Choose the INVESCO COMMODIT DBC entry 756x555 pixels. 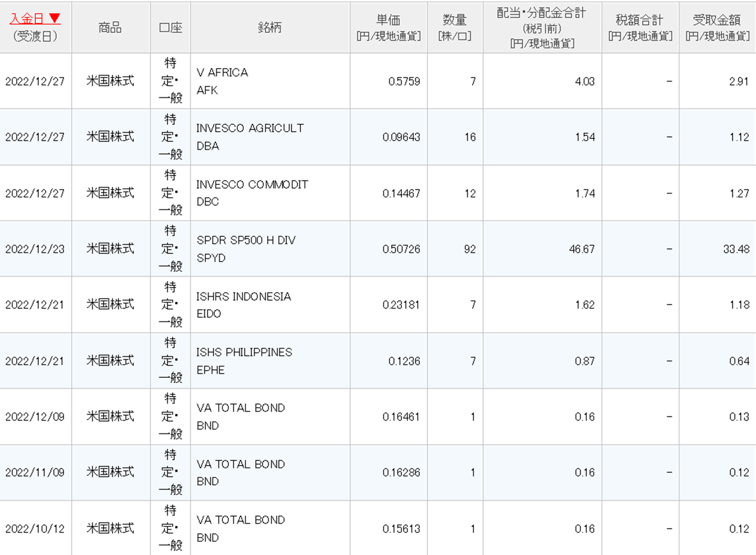point(252,193)
